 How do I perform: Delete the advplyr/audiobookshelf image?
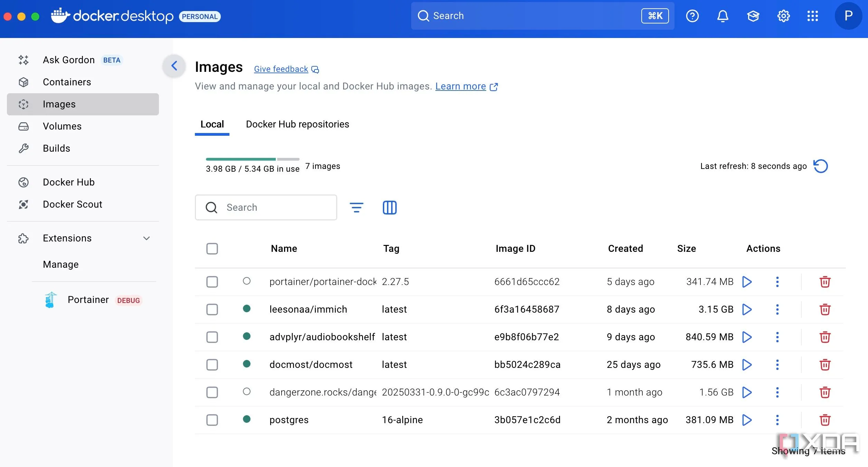[x=825, y=337]
